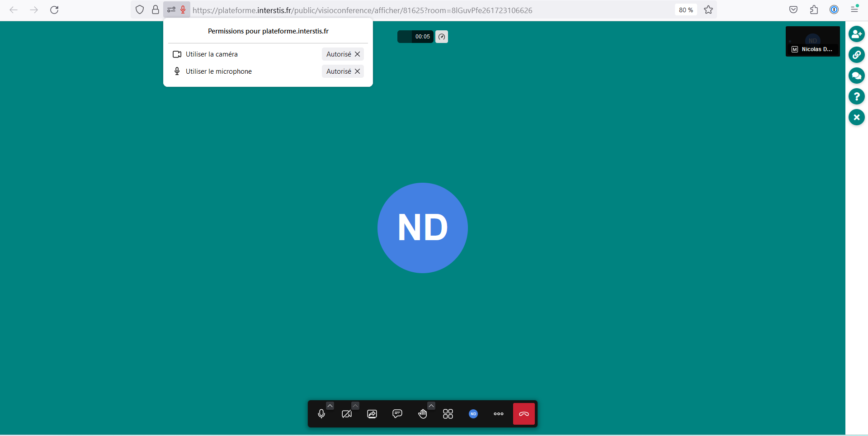Go back to the previous page
Viewport: 868px width, 436px height.
(x=14, y=10)
